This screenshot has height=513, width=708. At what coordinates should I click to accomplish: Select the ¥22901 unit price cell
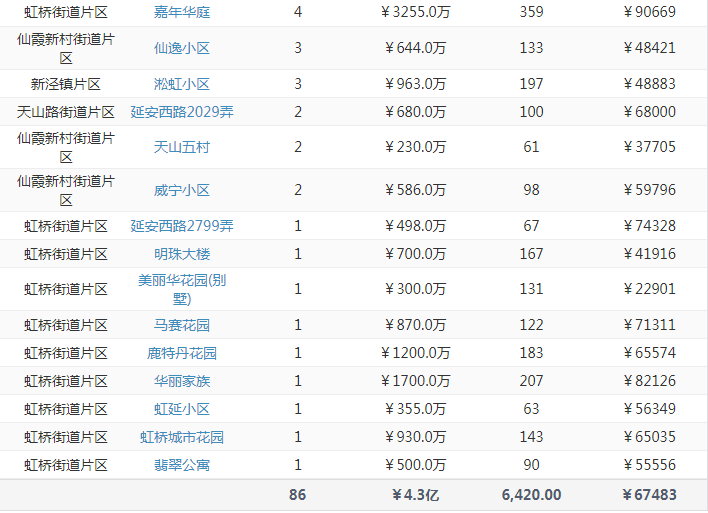(x=649, y=289)
